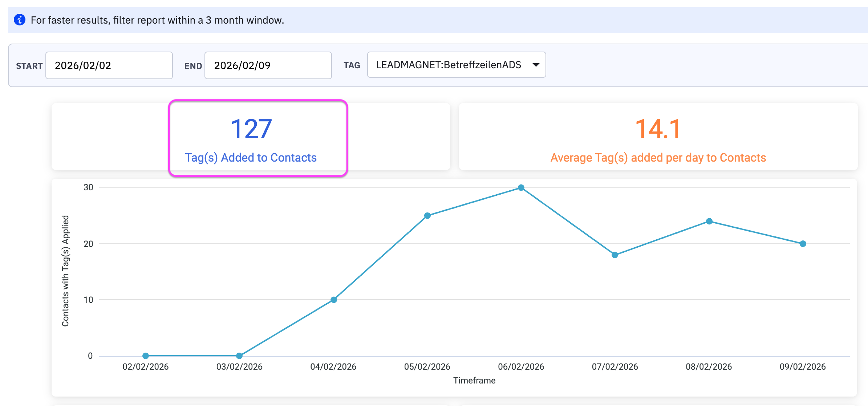Click the 127 tags added number
868x406 pixels.
tap(251, 129)
